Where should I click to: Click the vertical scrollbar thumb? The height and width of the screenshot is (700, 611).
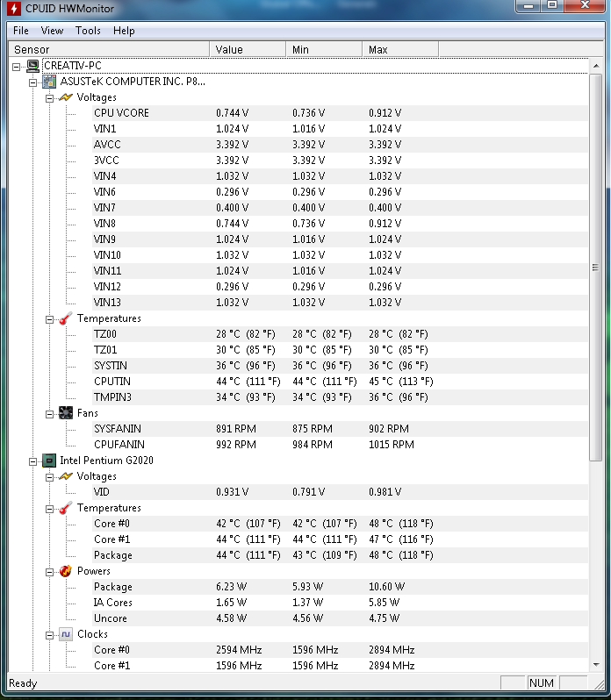click(596, 268)
